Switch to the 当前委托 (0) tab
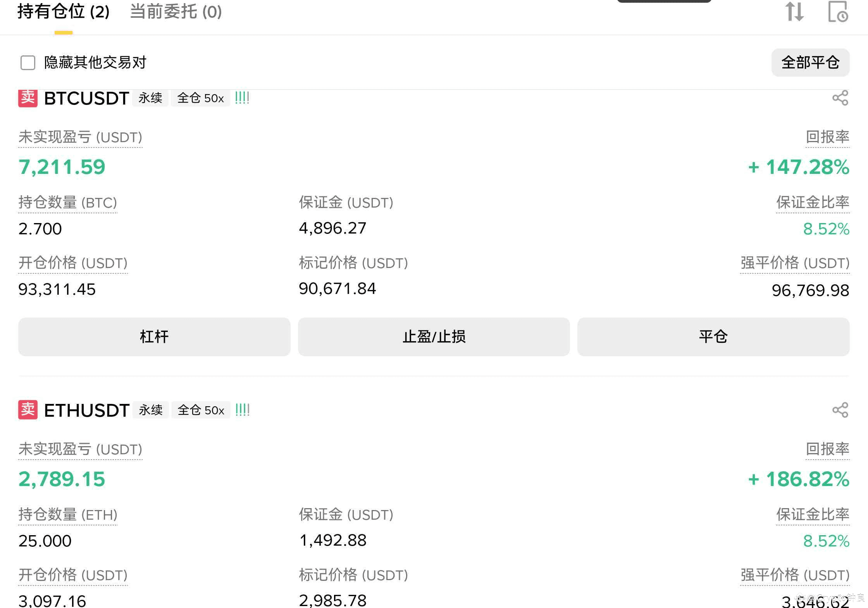The height and width of the screenshot is (608, 868). [176, 12]
